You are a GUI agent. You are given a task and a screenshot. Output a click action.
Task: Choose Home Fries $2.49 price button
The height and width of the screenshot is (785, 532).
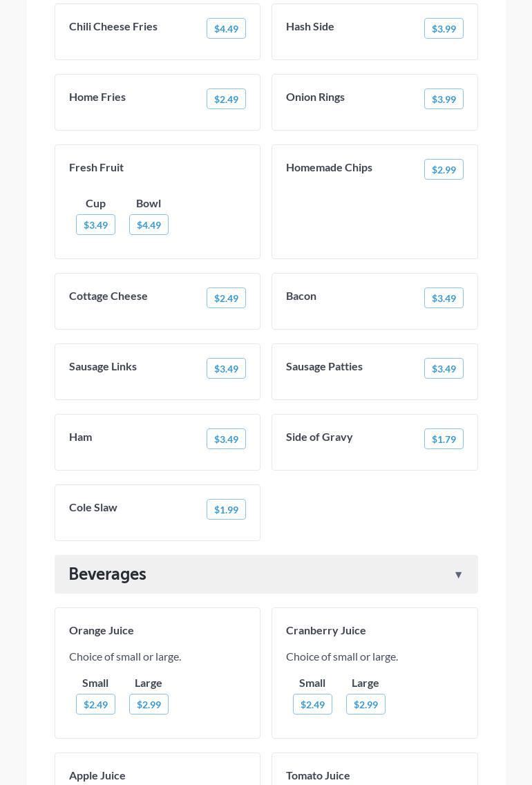tap(226, 99)
